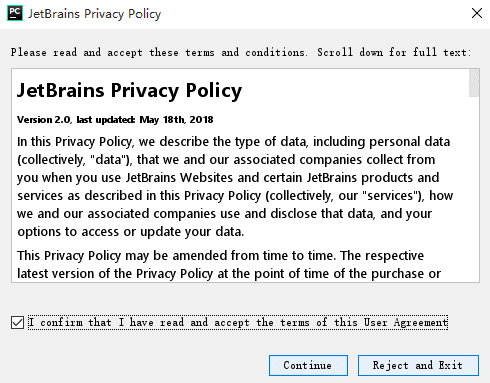Click the line starting 'latest version of the'

tap(229, 274)
